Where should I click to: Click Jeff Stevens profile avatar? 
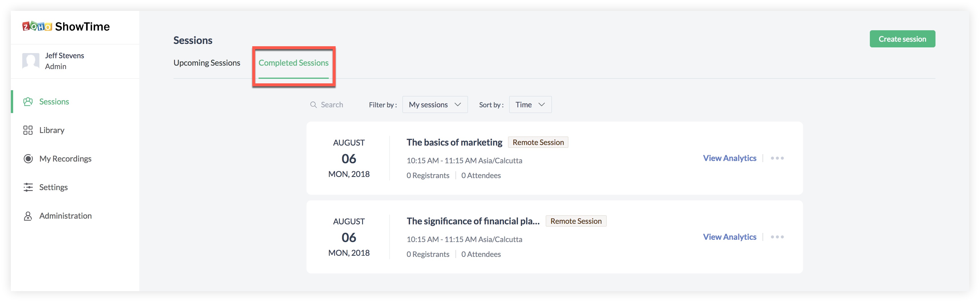(31, 61)
